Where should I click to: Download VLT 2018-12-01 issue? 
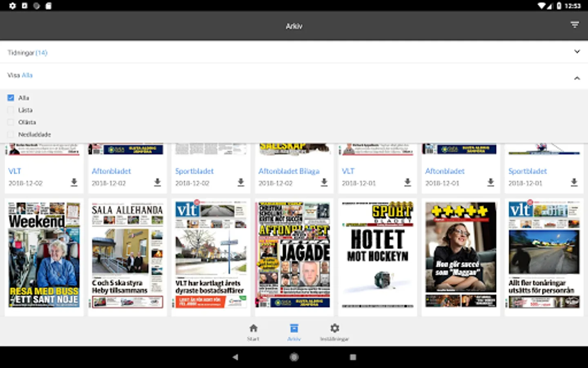coord(408,182)
